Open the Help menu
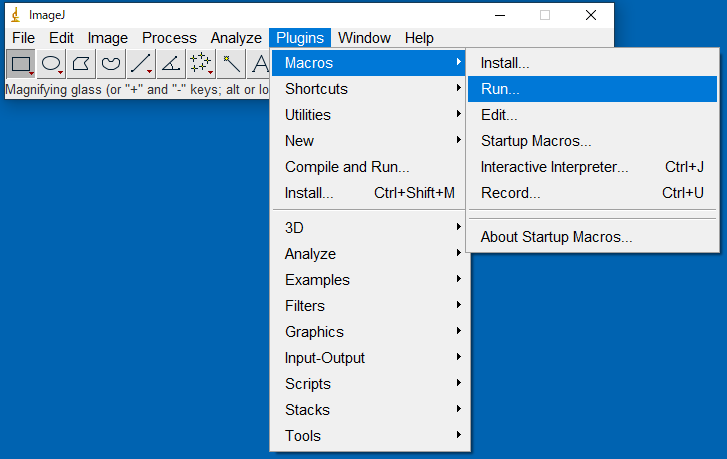 click(419, 38)
